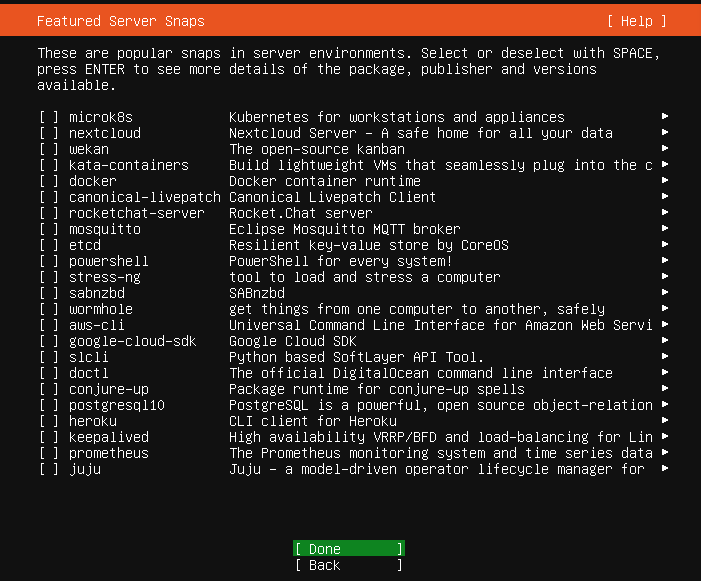Click 'Rocket.Chat server' description

[x=301, y=213]
